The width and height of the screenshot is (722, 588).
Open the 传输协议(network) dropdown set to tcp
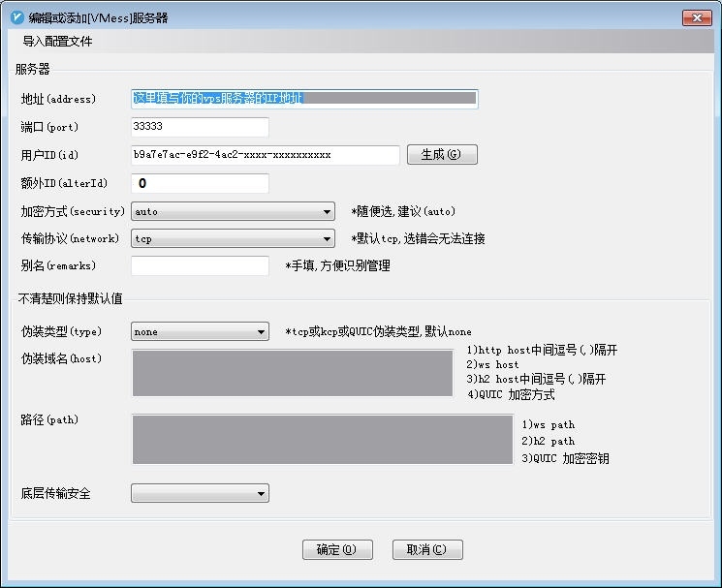[233, 238]
